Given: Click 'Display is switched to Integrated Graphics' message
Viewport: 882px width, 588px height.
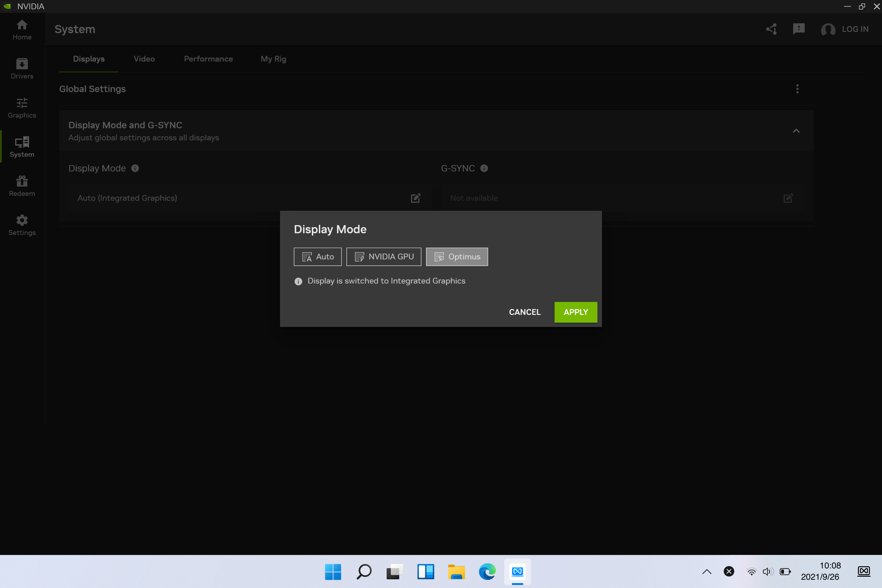Looking at the screenshot, I should [386, 281].
